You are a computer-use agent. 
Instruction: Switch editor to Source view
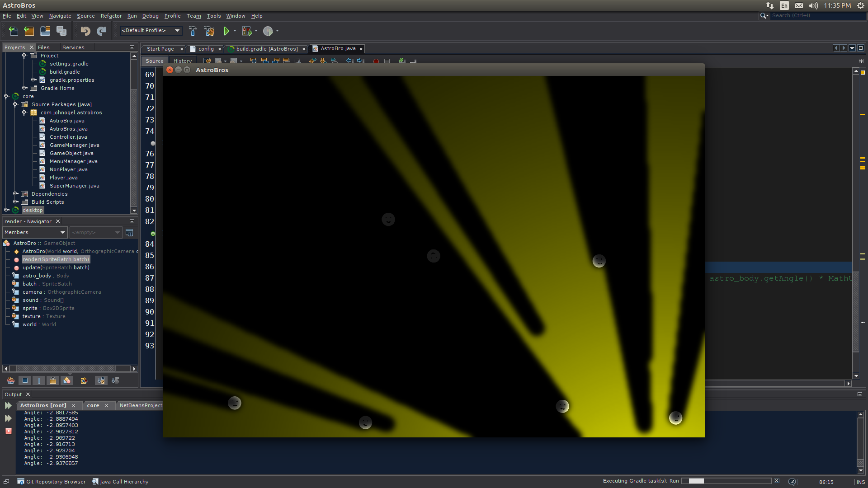[x=155, y=61]
